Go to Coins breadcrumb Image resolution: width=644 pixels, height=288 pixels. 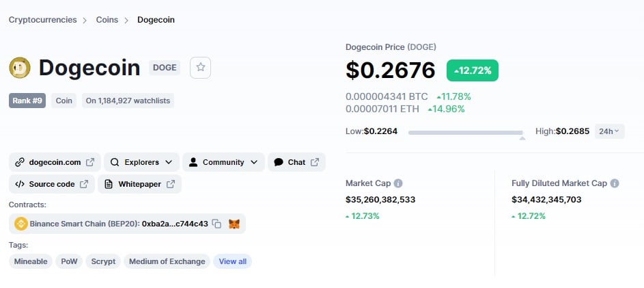pyautogui.click(x=107, y=20)
